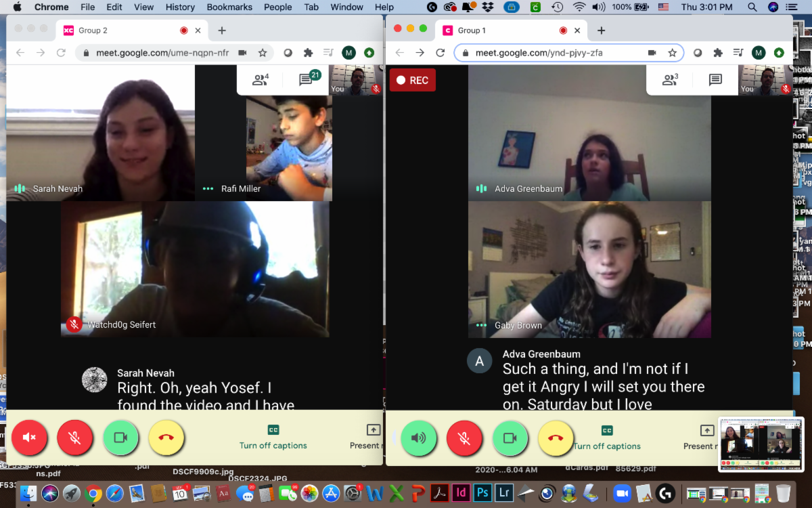The width and height of the screenshot is (812, 508).
Task: Launch Photoshop from the Dock
Action: coord(482,493)
